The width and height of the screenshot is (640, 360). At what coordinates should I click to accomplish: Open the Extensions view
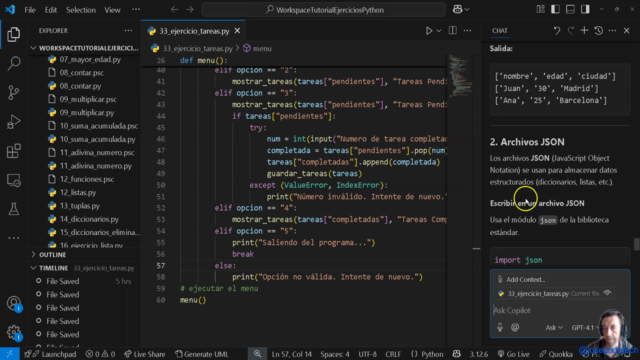[x=13, y=151]
